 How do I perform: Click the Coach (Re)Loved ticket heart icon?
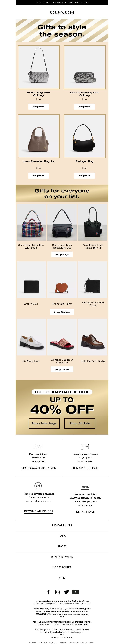click(x=39, y=446)
